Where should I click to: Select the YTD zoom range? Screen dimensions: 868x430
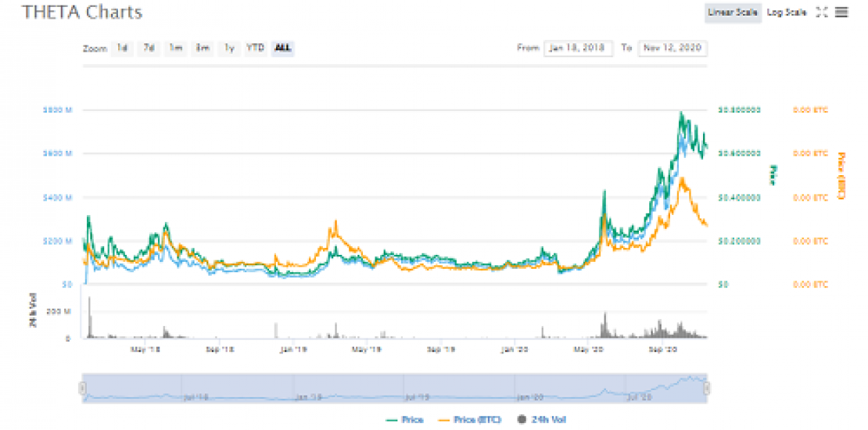point(256,48)
